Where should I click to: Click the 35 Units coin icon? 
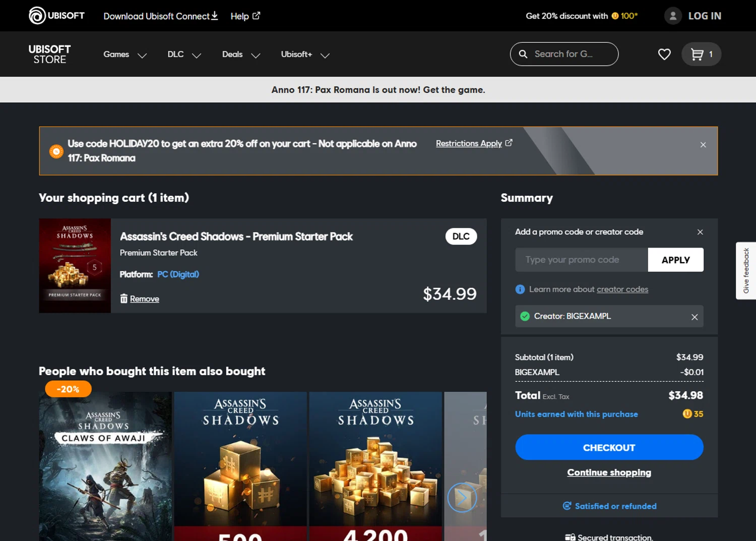(x=687, y=414)
